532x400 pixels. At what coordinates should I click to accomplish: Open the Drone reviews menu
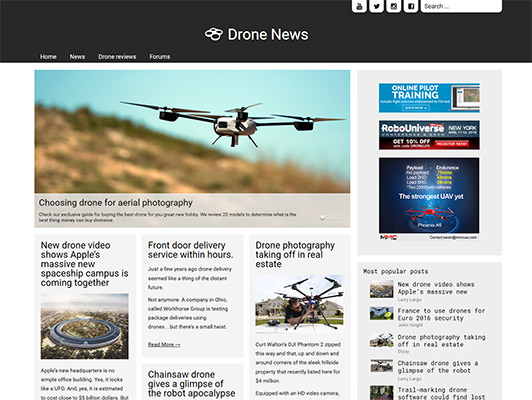point(117,57)
